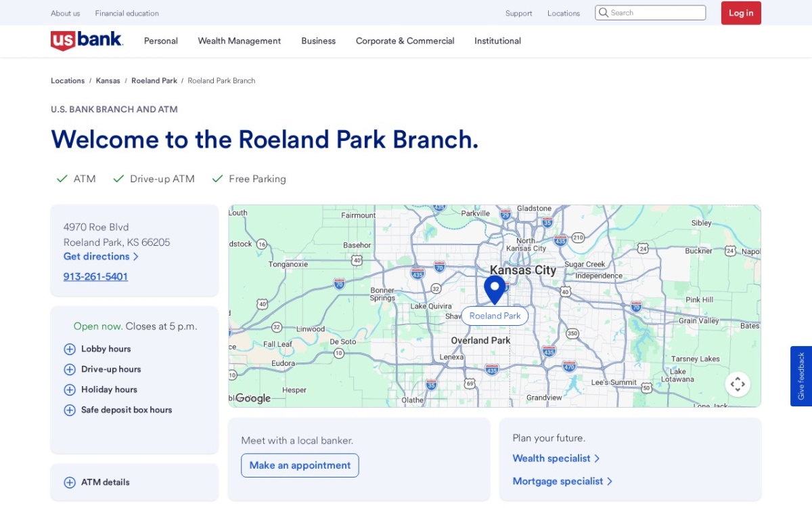Expand Safe deposit box hours
Image resolution: width=812 pixels, height=508 pixels.
[118, 410]
